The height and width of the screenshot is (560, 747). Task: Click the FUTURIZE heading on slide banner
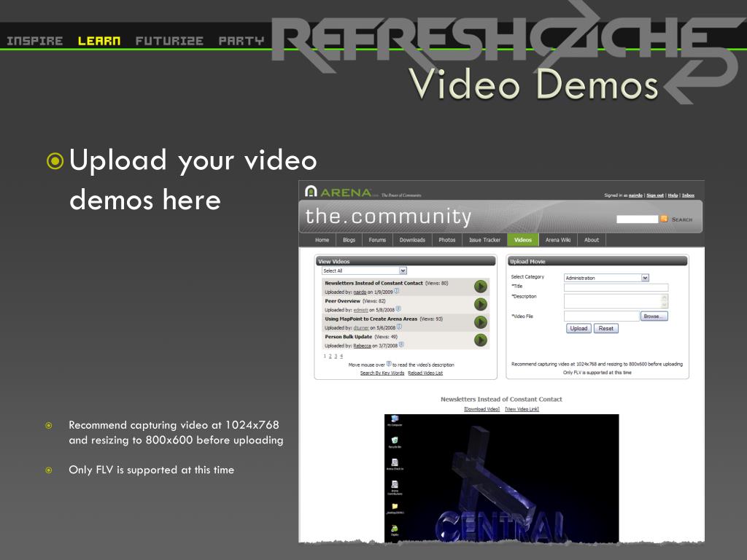pos(169,41)
